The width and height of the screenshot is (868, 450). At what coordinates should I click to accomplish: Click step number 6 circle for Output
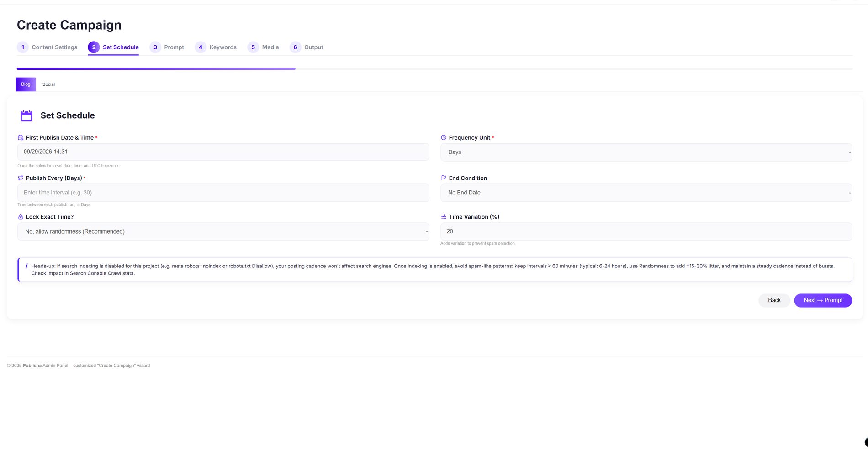point(296,47)
